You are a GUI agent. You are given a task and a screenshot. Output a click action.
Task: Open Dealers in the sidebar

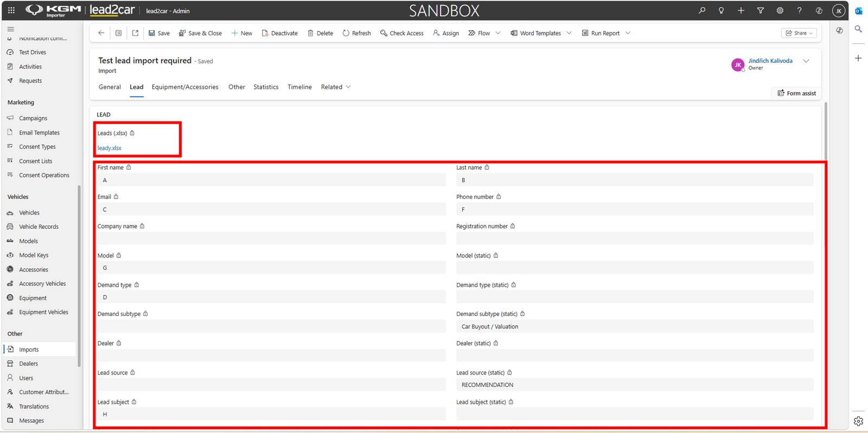click(28, 364)
